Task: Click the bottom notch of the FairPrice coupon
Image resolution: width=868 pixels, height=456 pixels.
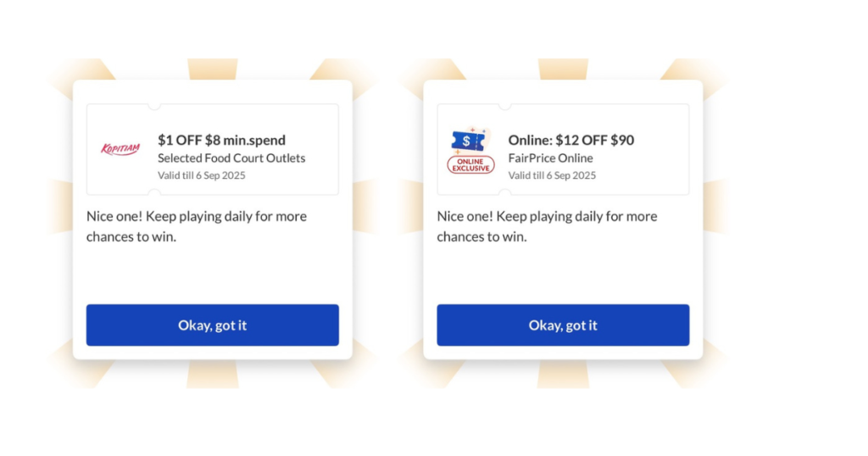Action: [504, 194]
